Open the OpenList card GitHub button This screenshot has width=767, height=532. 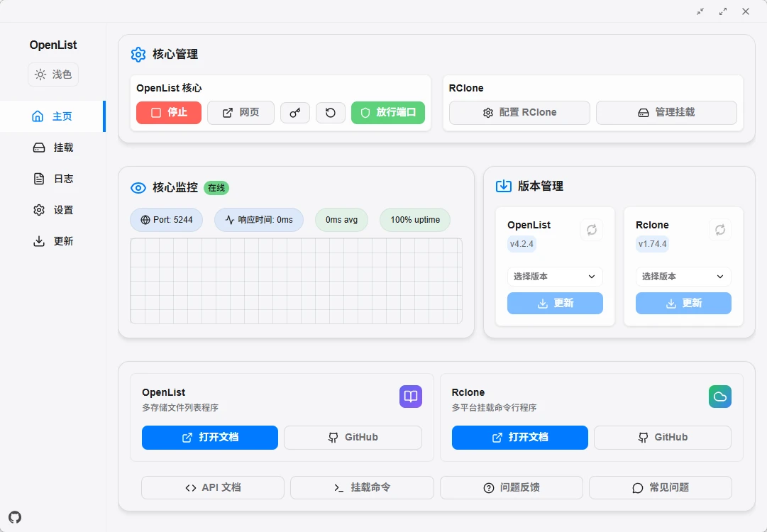[x=353, y=438]
